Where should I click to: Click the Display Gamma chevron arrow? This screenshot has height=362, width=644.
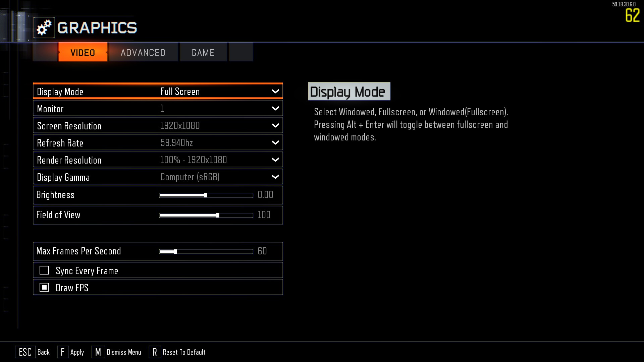275,177
